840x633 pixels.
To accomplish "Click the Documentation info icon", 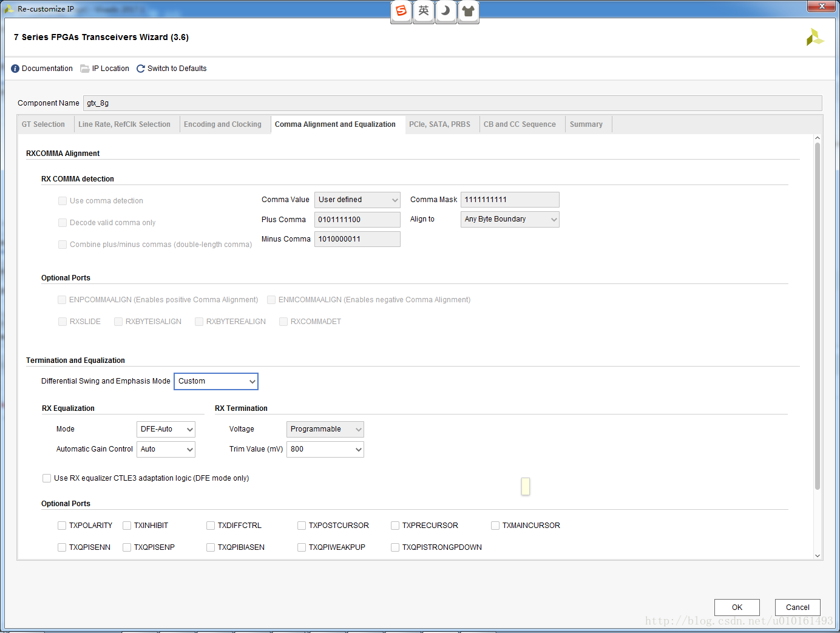I will (x=15, y=69).
